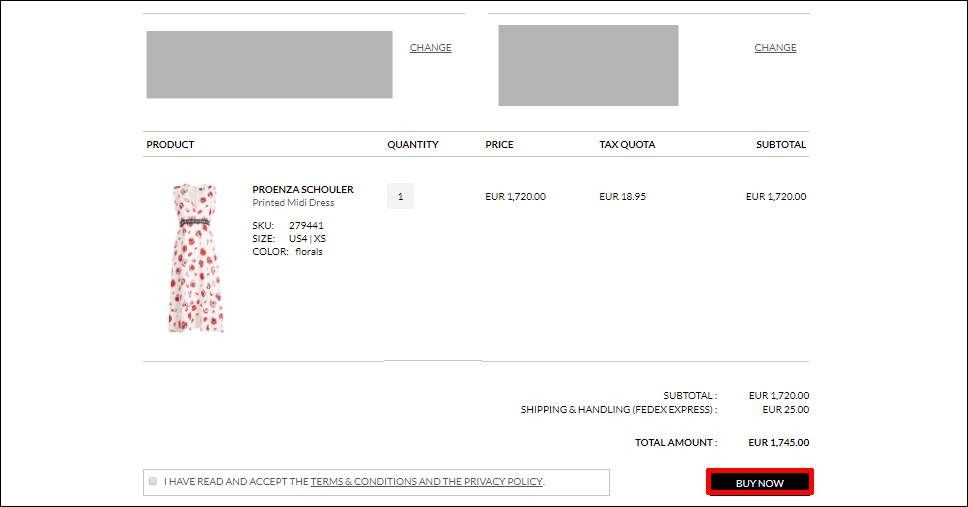Click the summary SUBTOTAL label
This screenshot has height=507, width=968.
pos(690,395)
